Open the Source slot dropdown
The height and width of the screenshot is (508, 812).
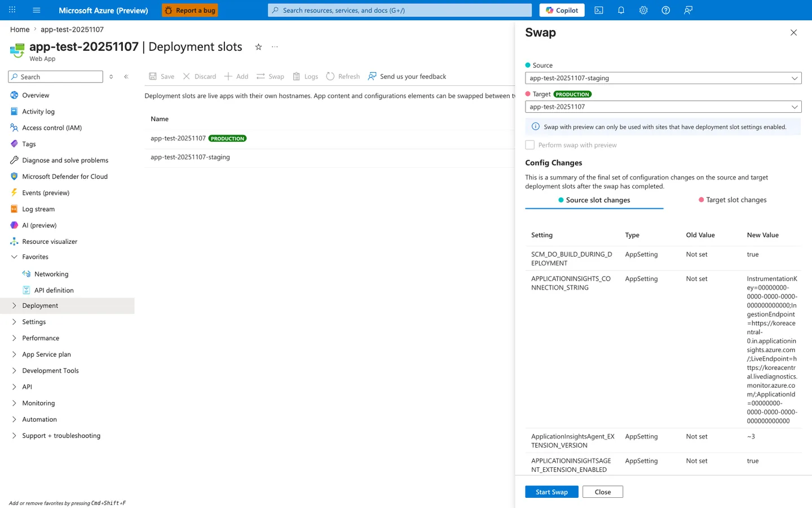pos(663,78)
